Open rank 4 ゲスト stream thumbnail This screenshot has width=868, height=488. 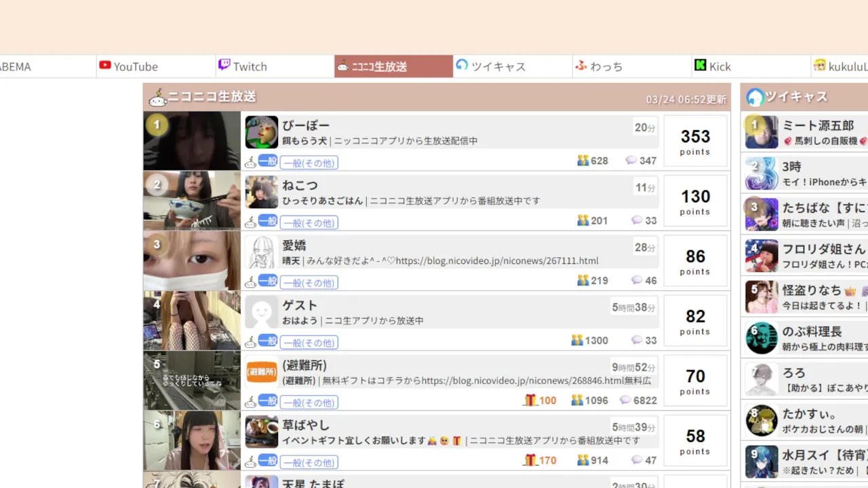pos(192,321)
